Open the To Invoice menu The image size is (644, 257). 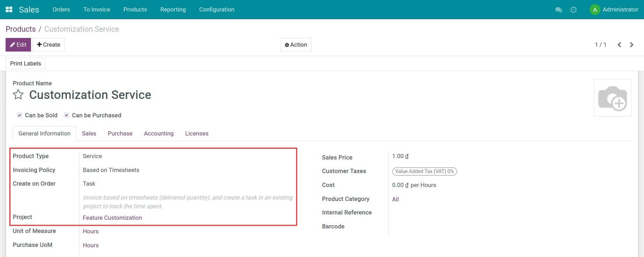pos(97,9)
